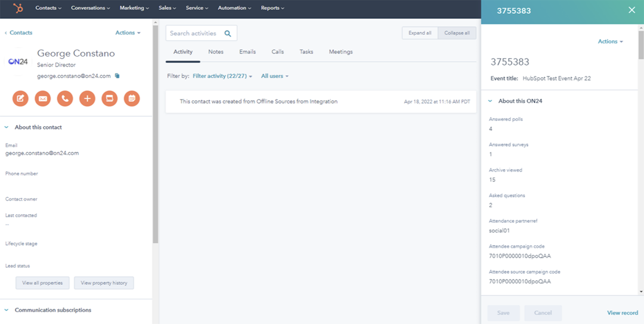Click the Search activities field

[202, 33]
